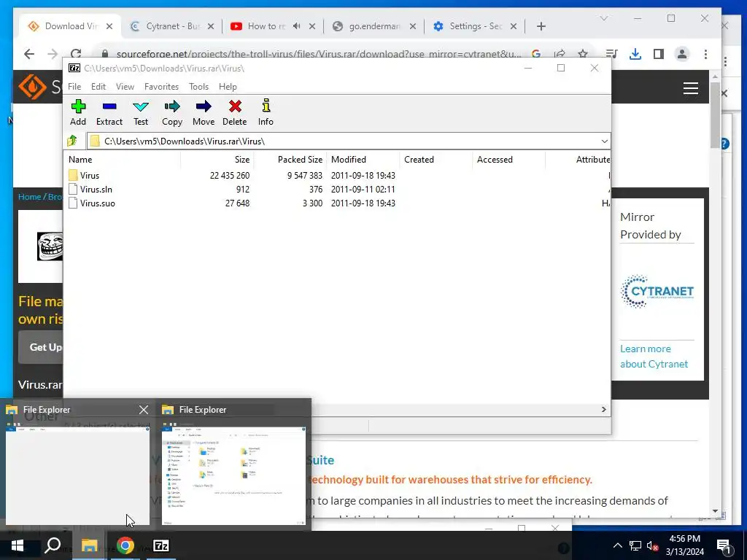Image resolution: width=747 pixels, height=560 pixels.
Task: Sort by Accessed column header
Action: click(508, 160)
